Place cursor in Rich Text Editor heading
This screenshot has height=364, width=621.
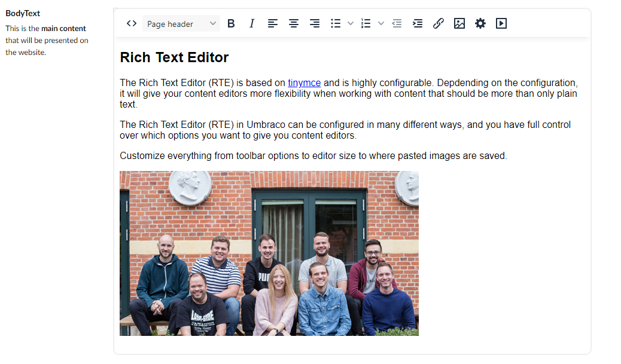(174, 57)
